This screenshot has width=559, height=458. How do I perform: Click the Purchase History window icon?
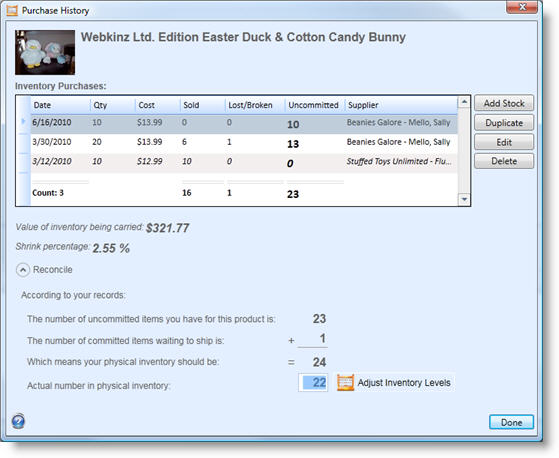pos(12,10)
